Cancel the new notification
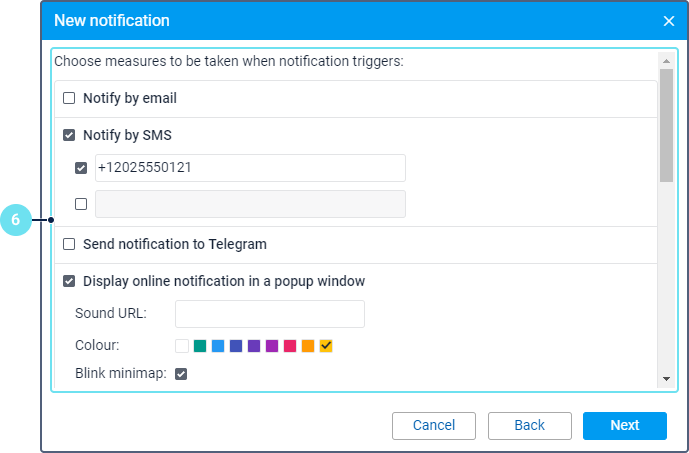This screenshot has height=453, width=689. pos(434,425)
